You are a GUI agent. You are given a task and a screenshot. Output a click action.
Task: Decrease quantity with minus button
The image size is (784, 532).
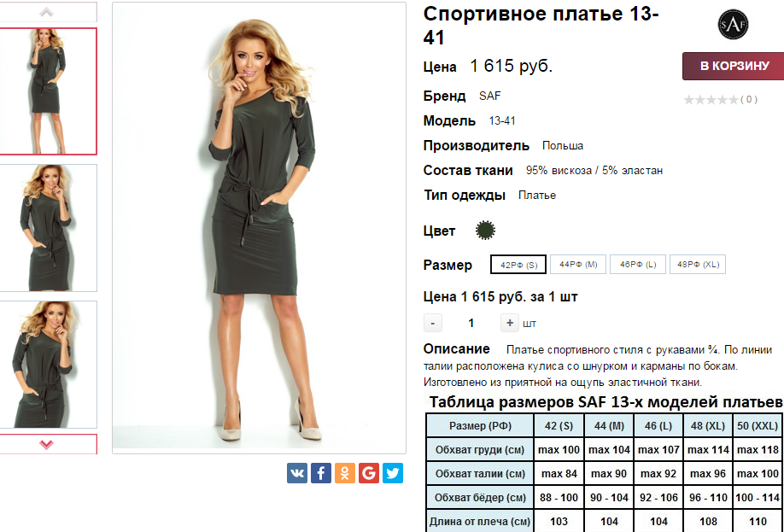point(432,323)
